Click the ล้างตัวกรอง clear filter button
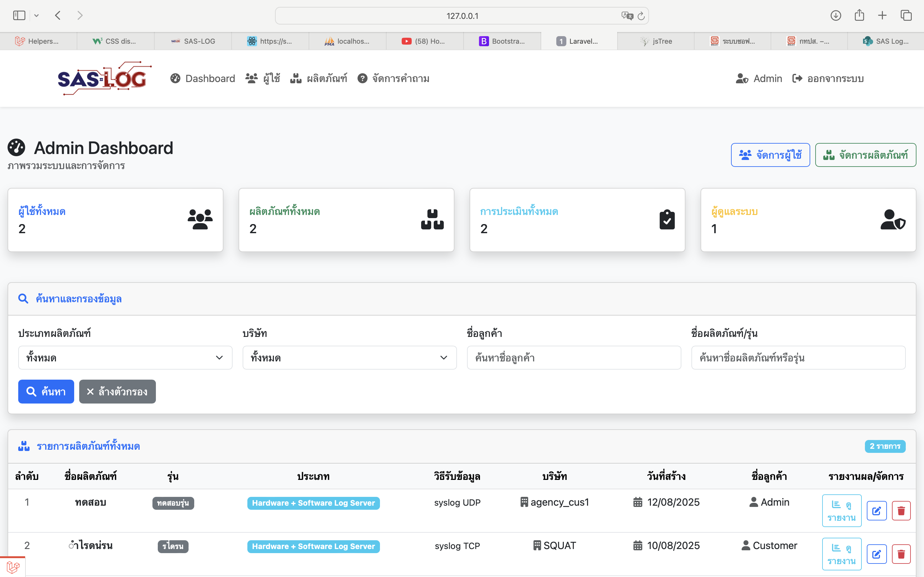The image size is (924, 577). (x=117, y=392)
